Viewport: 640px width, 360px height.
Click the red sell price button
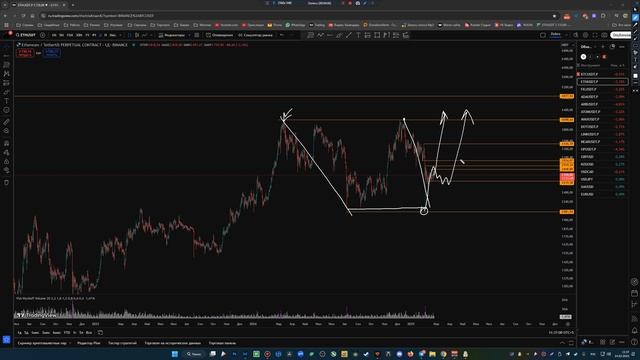[x=25, y=53]
